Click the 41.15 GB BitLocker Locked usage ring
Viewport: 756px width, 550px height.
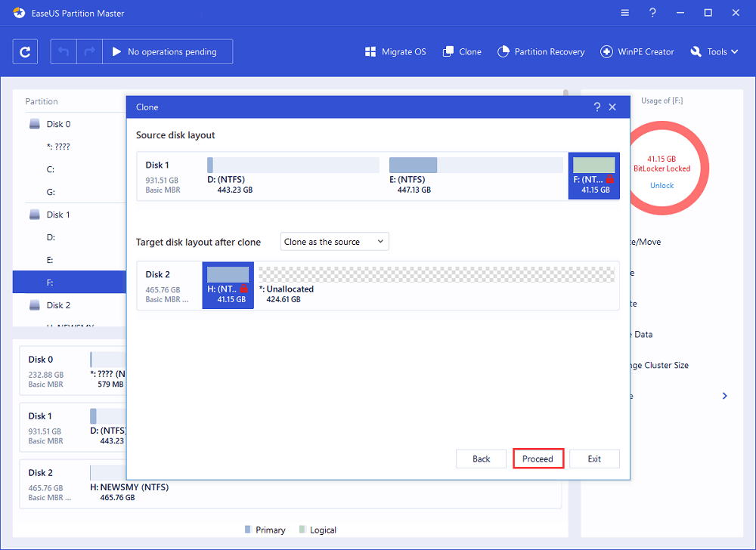(662, 168)
